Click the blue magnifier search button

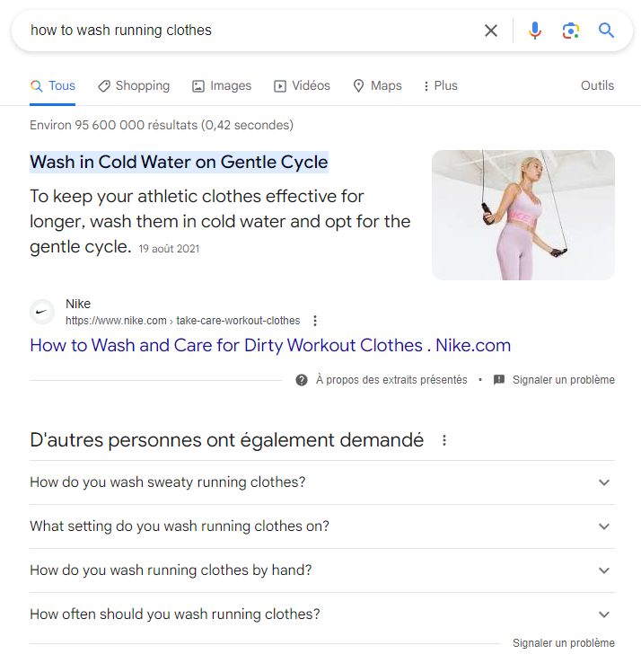tap(607, 31)
